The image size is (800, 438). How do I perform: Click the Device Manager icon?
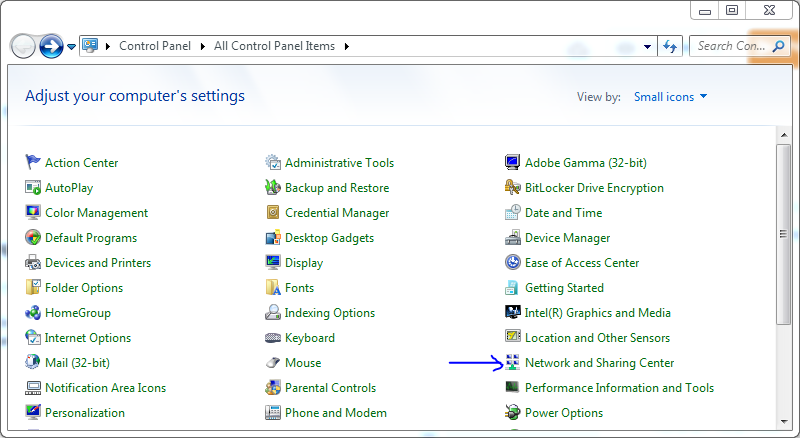512,237
